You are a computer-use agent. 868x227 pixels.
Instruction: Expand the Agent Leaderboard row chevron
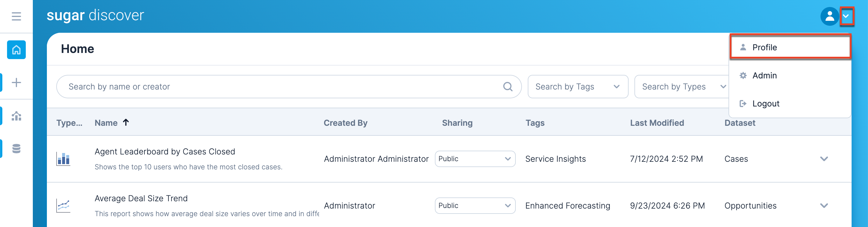pyautogui.click(x=824, y=159)
